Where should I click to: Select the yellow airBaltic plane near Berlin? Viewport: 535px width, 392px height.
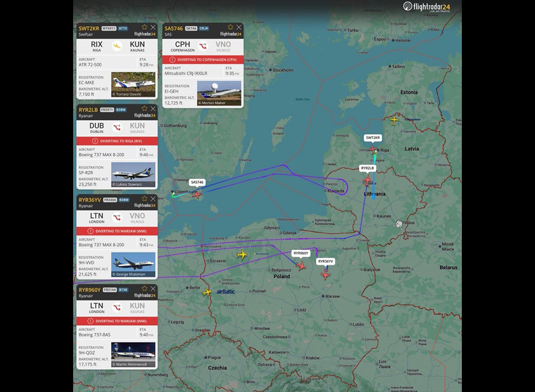(207, 292)
